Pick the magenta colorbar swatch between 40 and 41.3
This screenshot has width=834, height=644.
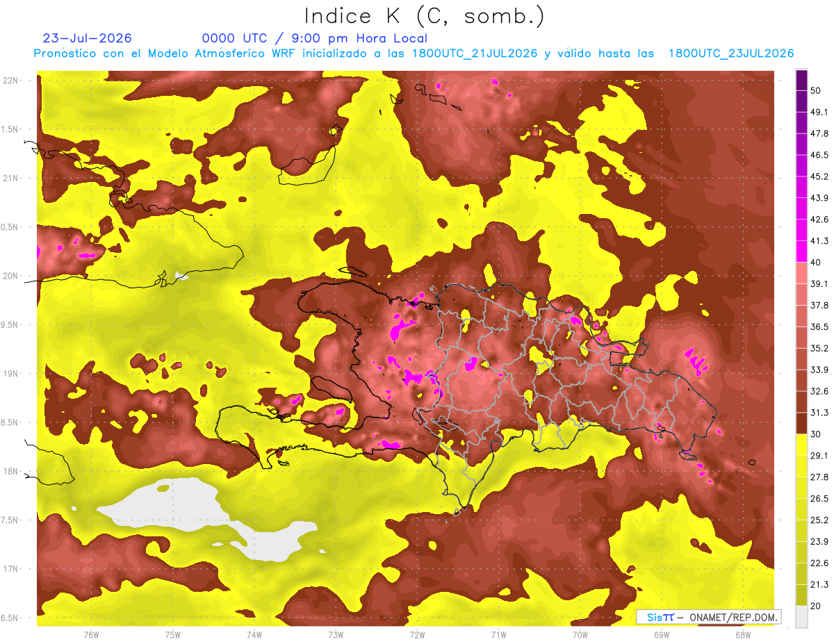tap(801, 251)
